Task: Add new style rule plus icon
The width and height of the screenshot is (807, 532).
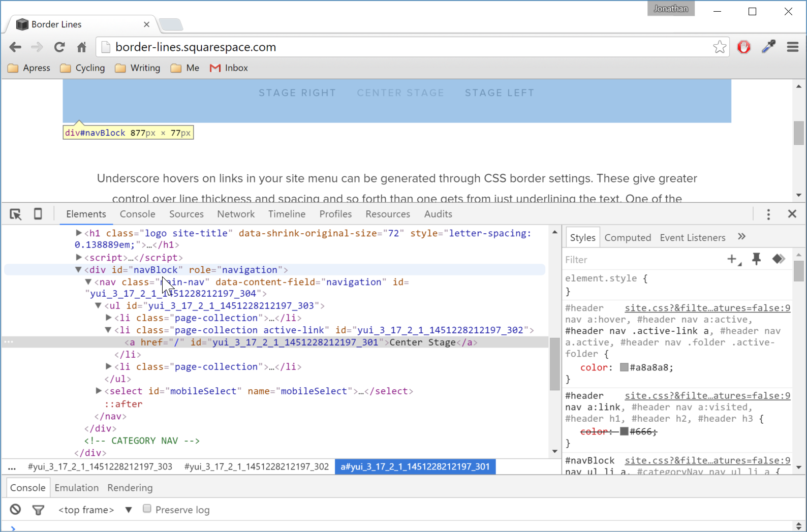Action: tap(733, 260)
